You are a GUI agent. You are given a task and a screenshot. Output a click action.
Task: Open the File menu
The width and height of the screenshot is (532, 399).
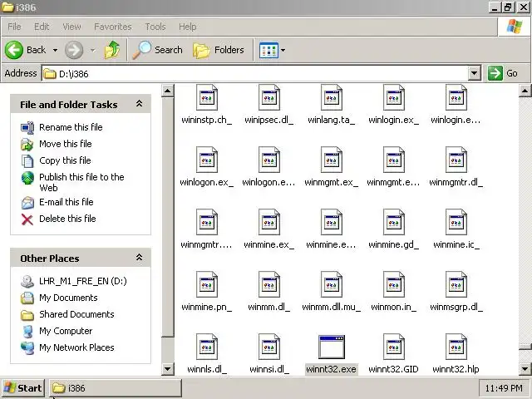click(x=14, y=27)
